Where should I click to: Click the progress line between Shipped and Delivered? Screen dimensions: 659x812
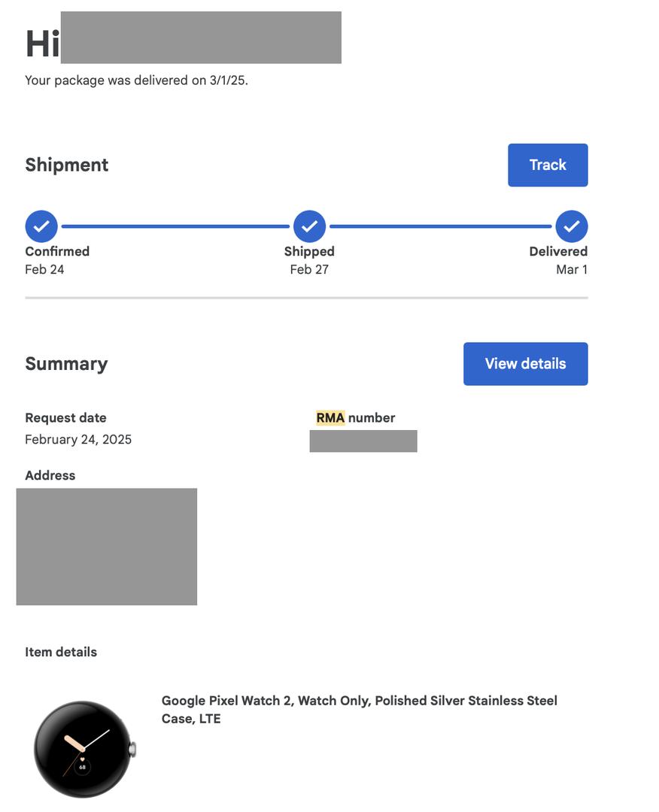[441, 226]
